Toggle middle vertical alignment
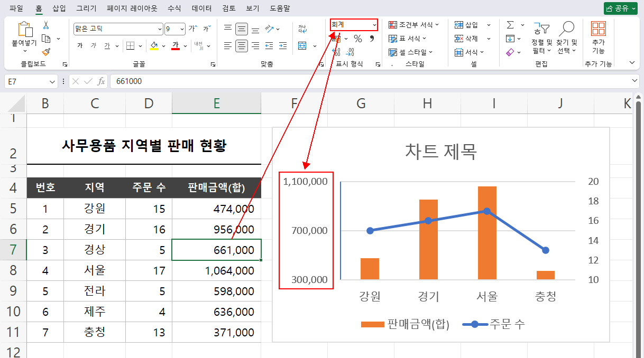Image resolution: width=644 pixels, height=358 pixels. tap(242, 29)
